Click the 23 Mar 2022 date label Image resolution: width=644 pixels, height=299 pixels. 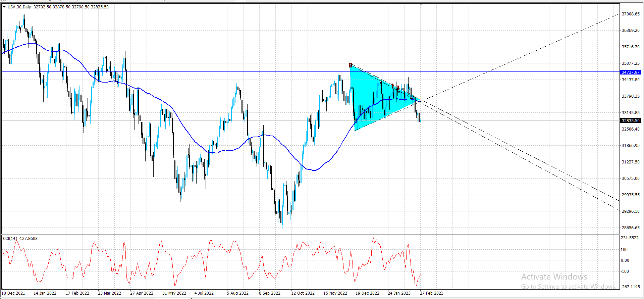point(110,293)
